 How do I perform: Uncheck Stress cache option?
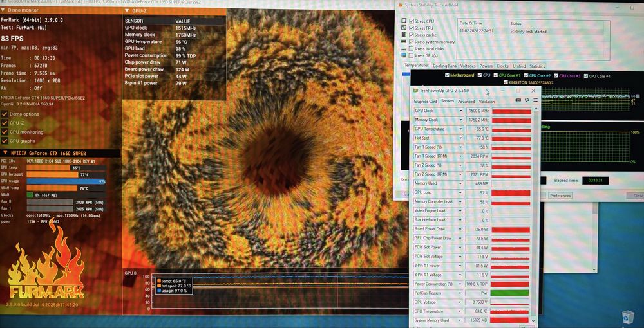411,35
